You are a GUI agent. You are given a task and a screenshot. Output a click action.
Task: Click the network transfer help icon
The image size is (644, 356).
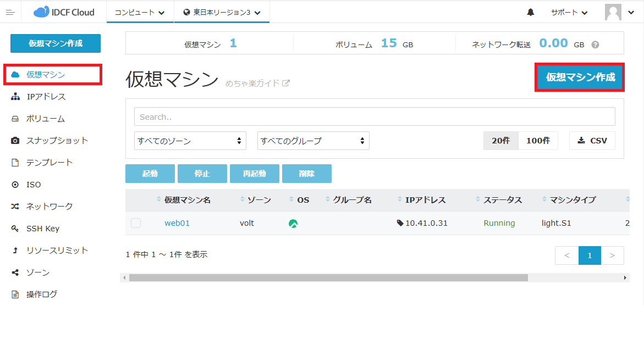tap(595, 45)
